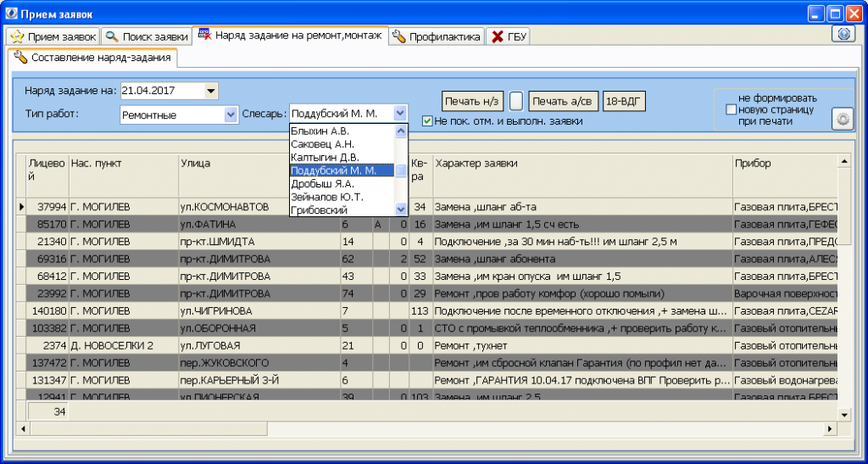
Task: Click the application icon in title bar
Action: click(x=11, y=14)
